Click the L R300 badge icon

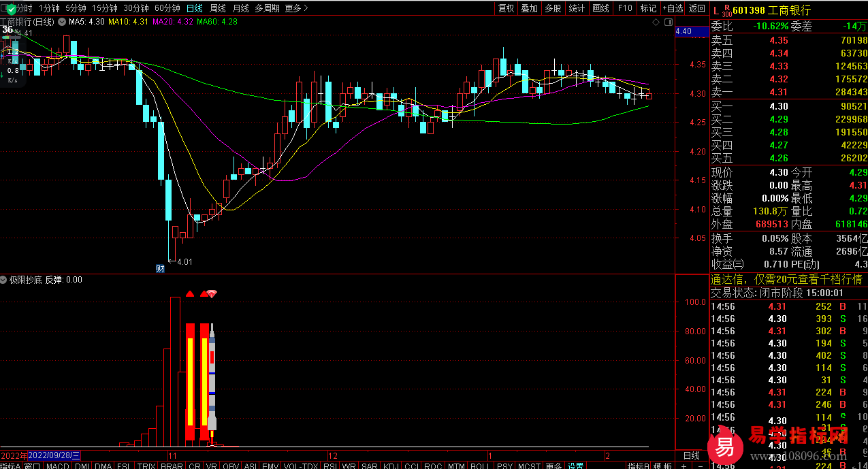click(721, 10)
